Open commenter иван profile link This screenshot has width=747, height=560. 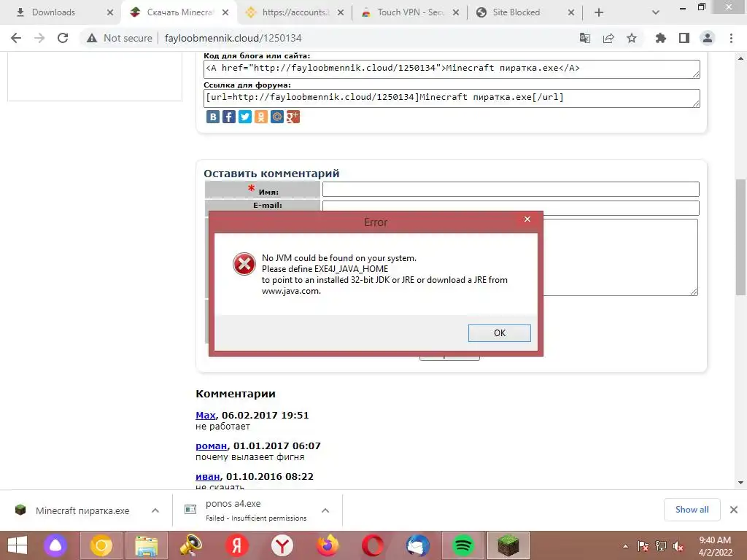[x=208, y=477]
